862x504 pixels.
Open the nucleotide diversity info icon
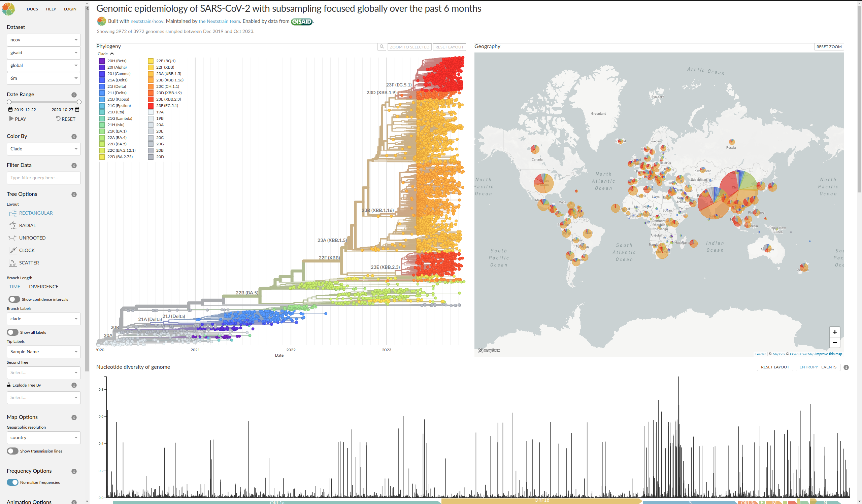846,367
